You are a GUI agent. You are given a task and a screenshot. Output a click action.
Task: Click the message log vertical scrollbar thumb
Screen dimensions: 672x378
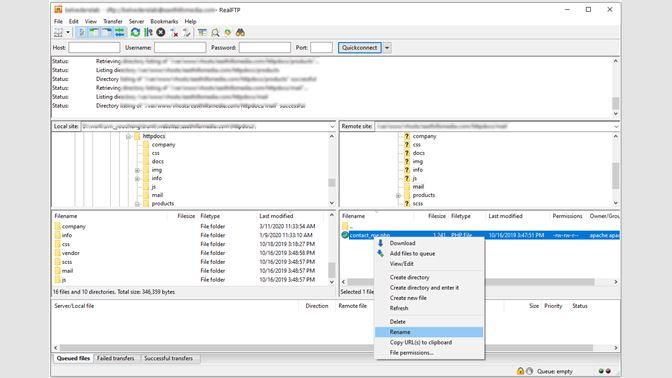[615, 103]
